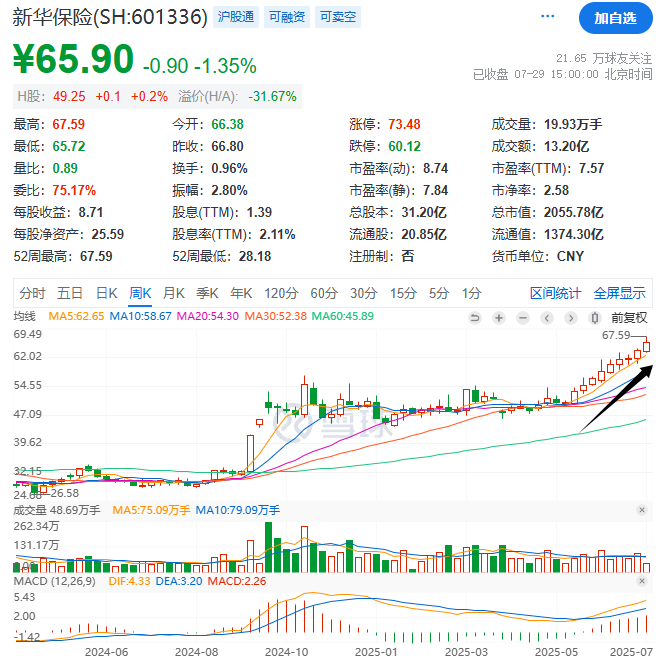Viewport: 659px width, 664px height.
Task: Choose the 15分 interval tab
Action: point(403,293)
